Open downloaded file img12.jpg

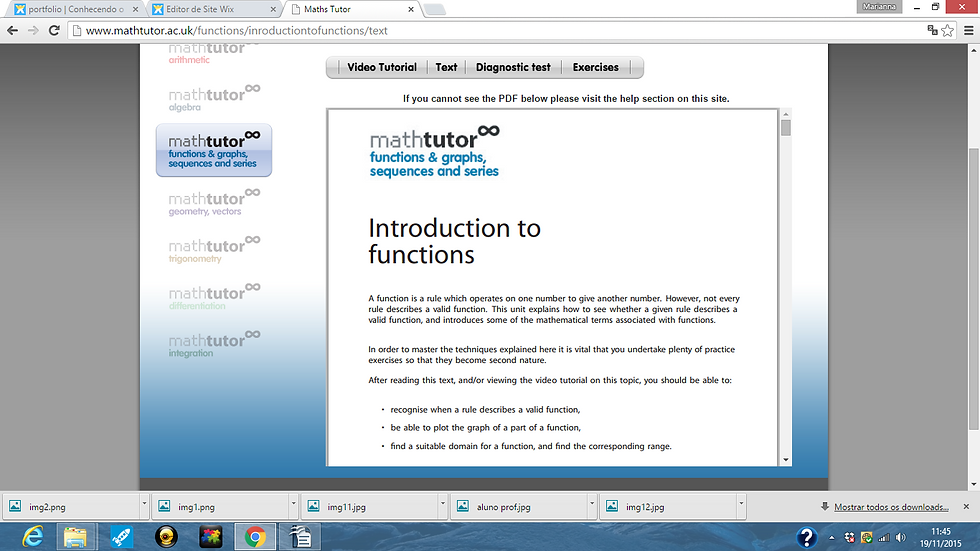pyautogui.click(x=668, y=507)
